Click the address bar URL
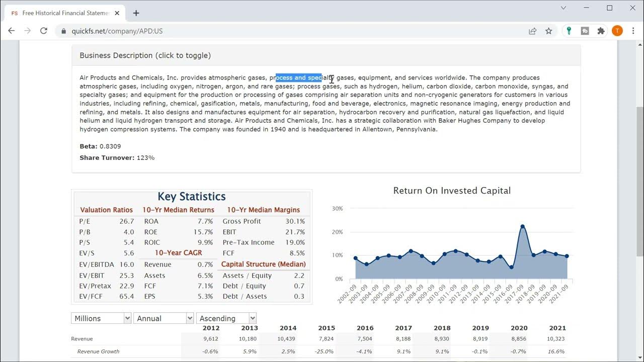The height and width of the screenshot is (362, 644). 117,31
